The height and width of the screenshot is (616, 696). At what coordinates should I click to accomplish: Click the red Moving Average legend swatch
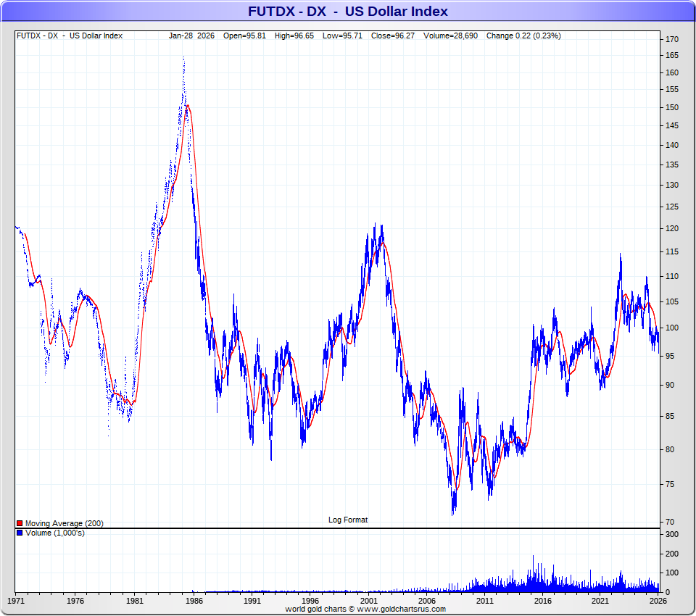click(20, 523)
